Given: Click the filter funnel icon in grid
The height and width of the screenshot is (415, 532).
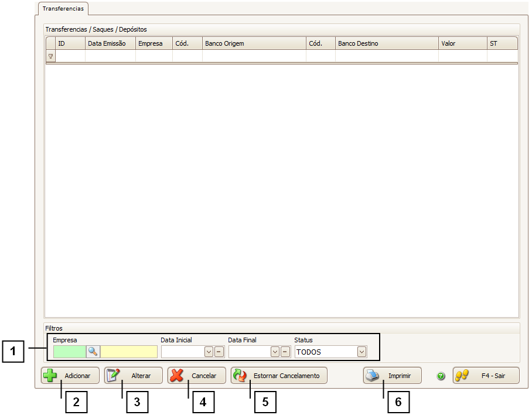Looking at the screenshot, I should [x=50, y=56].
